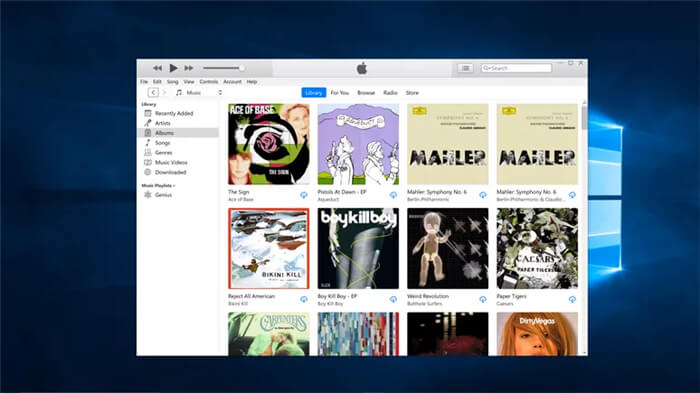Open the Music media picker dropdown

[x=199, y=92]
